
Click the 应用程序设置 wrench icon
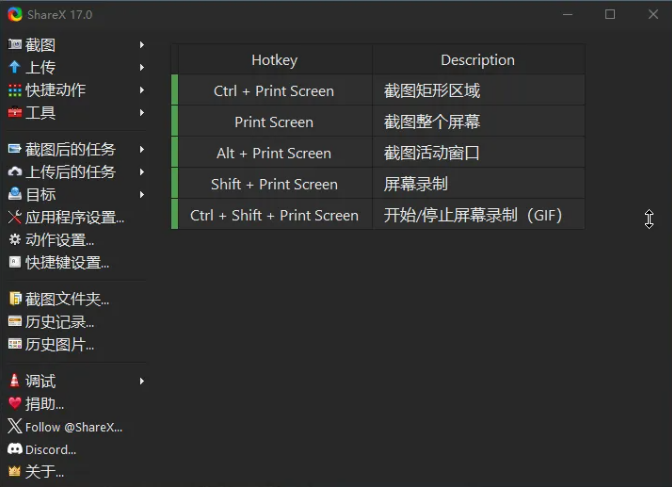pos(15,217)
